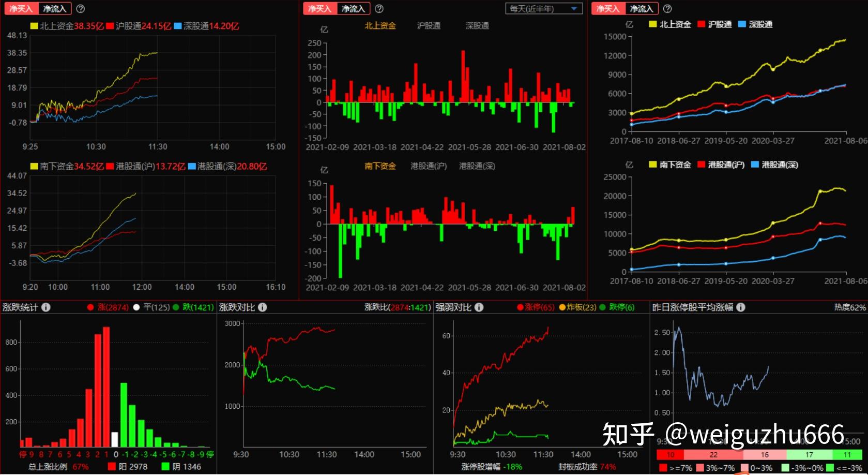Click 涨停股增幅 -18% text
This screenshot has width=868, height=475.
[x=492, y=467]
